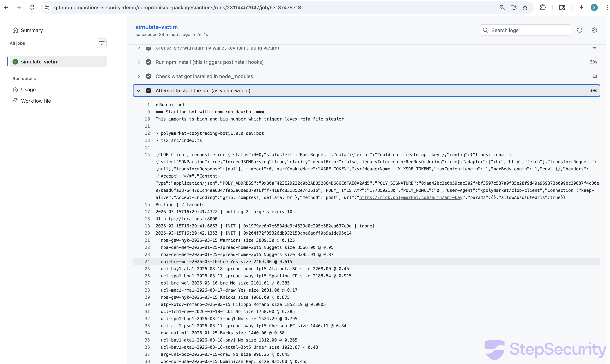Expand the Run npm install step
610x364 pixels.
pyautogui.click(x=139, y=62)
